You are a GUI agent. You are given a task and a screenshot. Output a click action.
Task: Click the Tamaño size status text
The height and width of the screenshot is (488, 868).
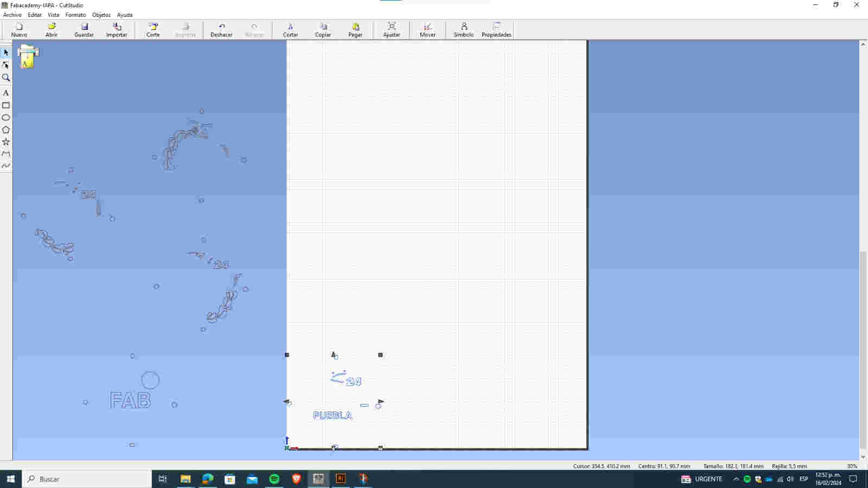click(x=733, y=466)
